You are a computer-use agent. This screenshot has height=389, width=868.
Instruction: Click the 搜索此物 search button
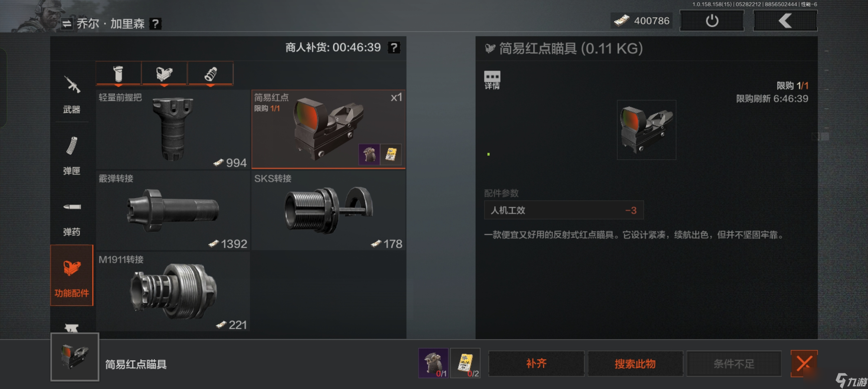click(635, 363)
